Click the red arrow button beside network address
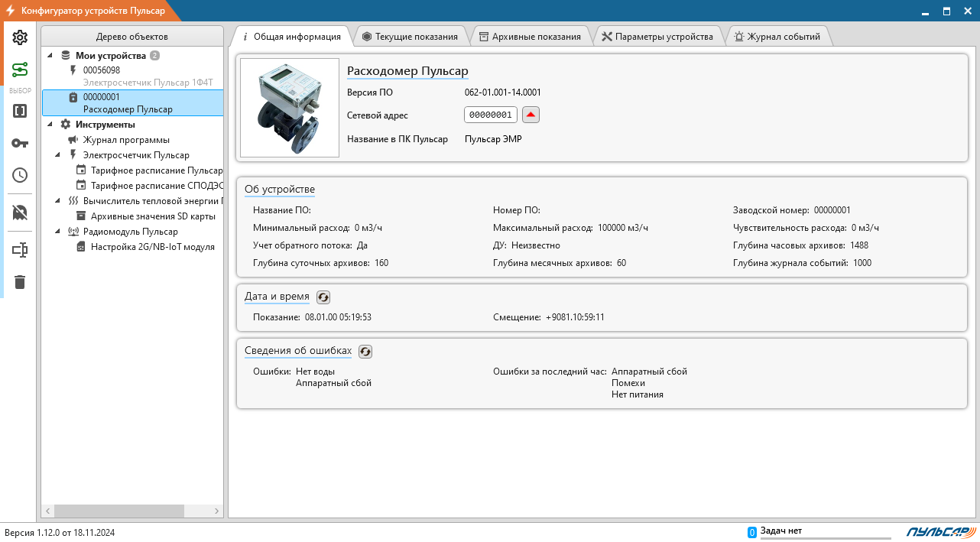 531,115
